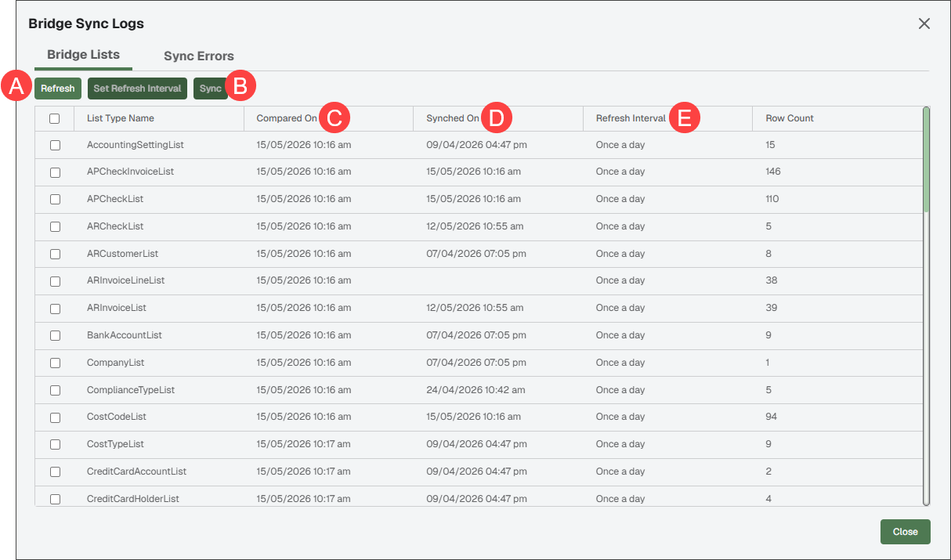The image size is (951, 560).
Task: Click the Refresh button
Action: 58,89
